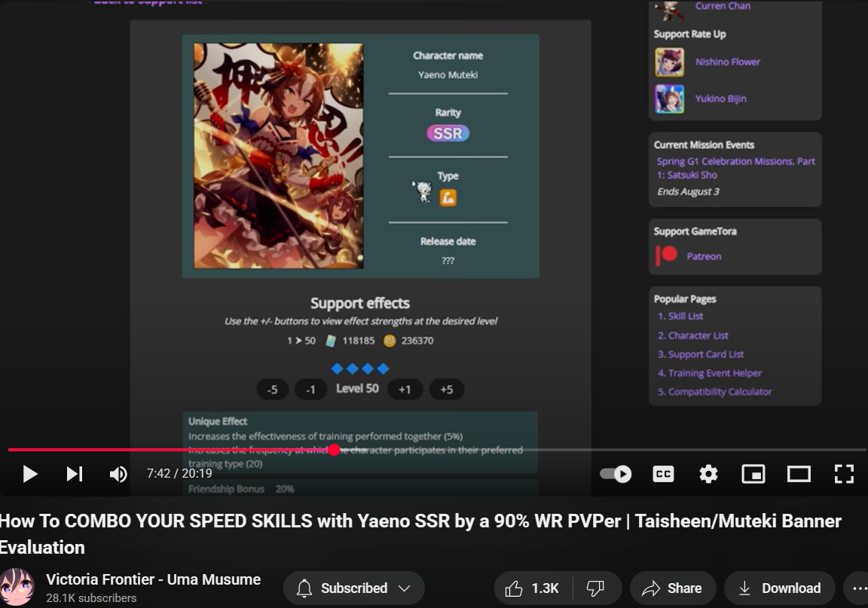Click the Yukino Bijin link
Image resolution: width=868 pixels, height=608 pixels.
point(720,99)
